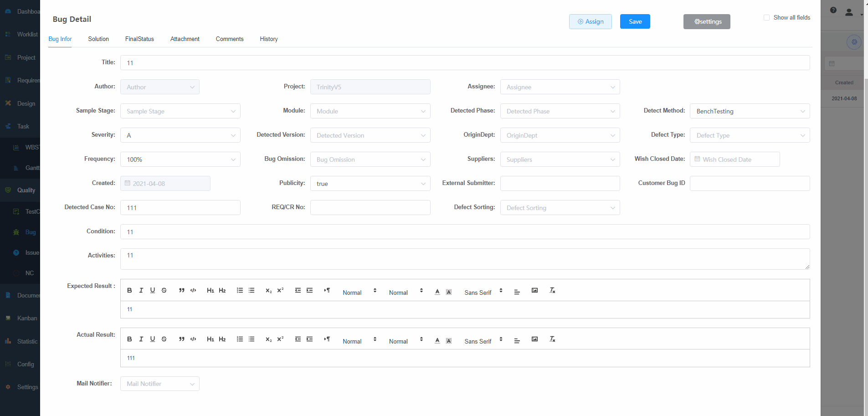This screenshot has height=416, width=868.
Task: Increase indent in the Actual Result editor
Action: [x=310, y=339]
